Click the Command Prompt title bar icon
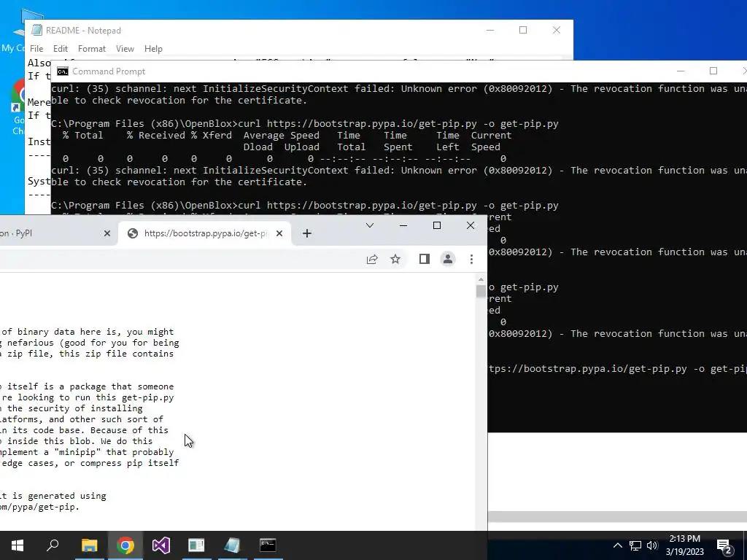Viewport: 747px width, 560px height. point(63,71)
